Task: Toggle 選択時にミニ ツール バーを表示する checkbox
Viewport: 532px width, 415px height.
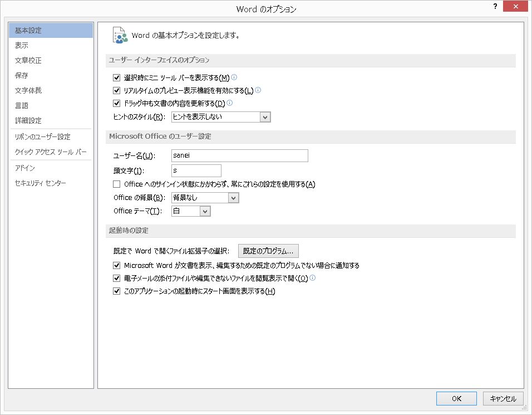Action: [116, 77]
